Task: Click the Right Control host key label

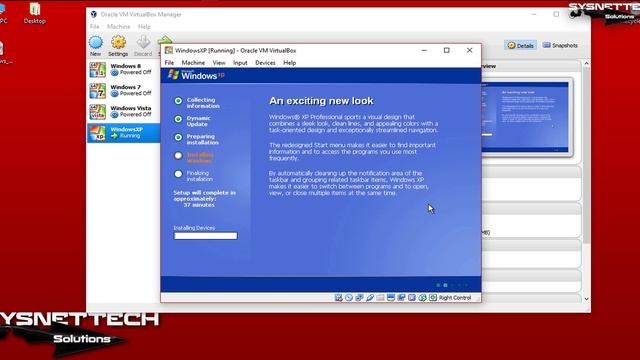Action: pos(455,298)
